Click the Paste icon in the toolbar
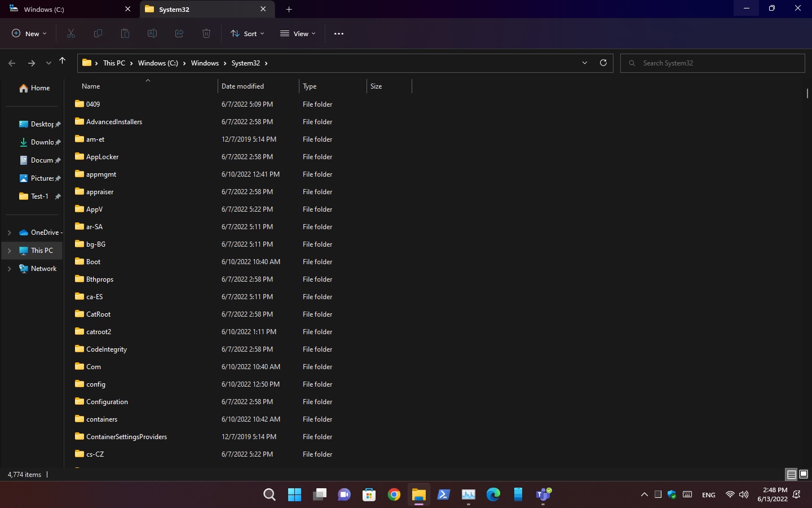 125,33
